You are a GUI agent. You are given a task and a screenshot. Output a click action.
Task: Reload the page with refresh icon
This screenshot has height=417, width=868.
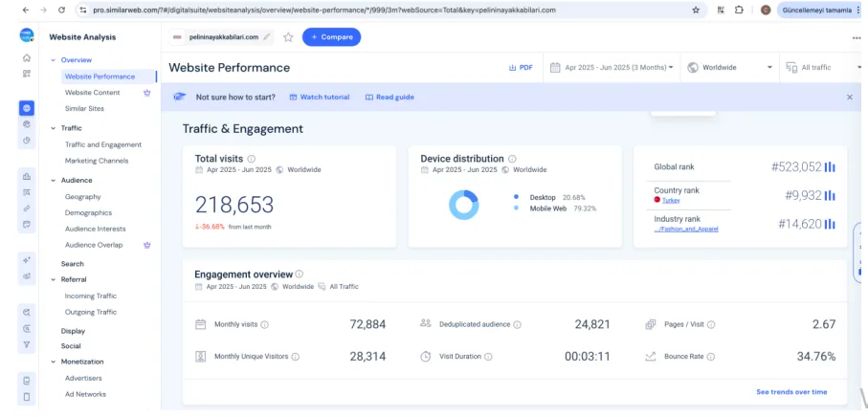click(x=61, y=10)
